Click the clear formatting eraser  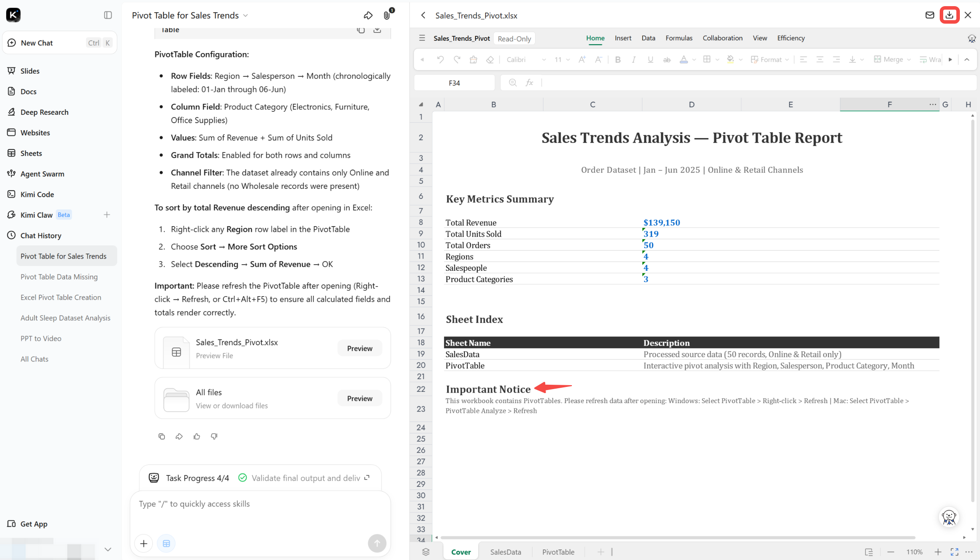(x=490, y=60)
